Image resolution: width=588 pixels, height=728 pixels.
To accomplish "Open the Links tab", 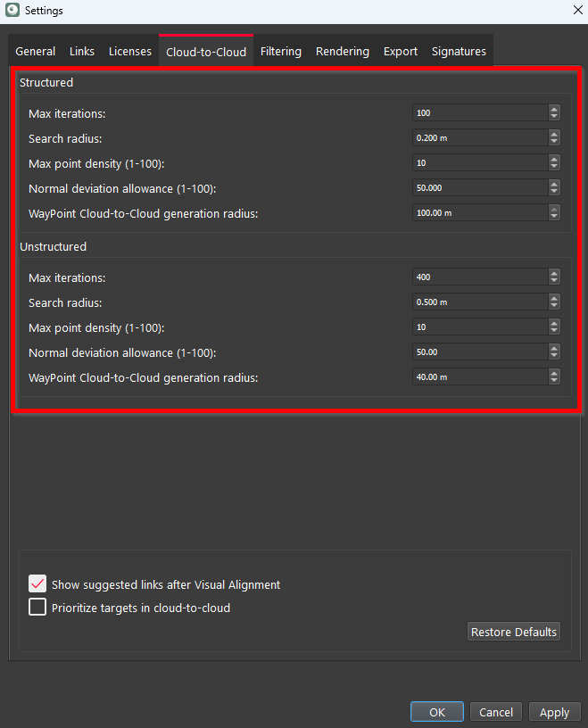I will coord(82,52).
